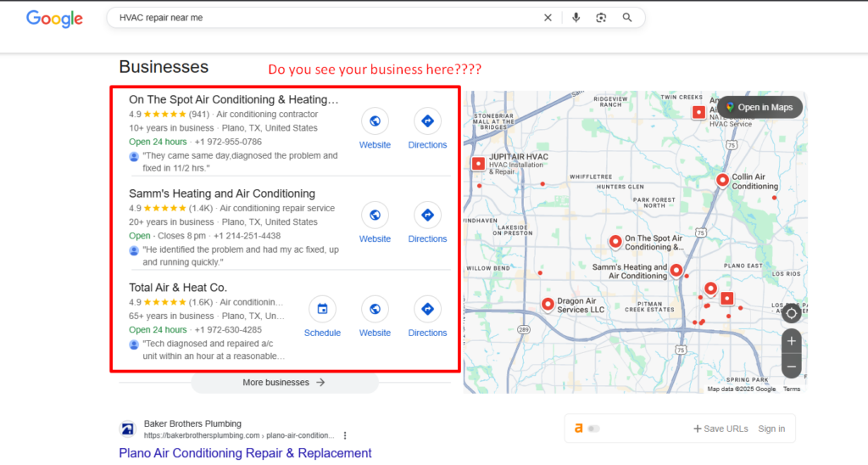Select the Samm's Heating map pin
Image resolution: width=868 pixels, height=465 pixels.
click(676, 271)
